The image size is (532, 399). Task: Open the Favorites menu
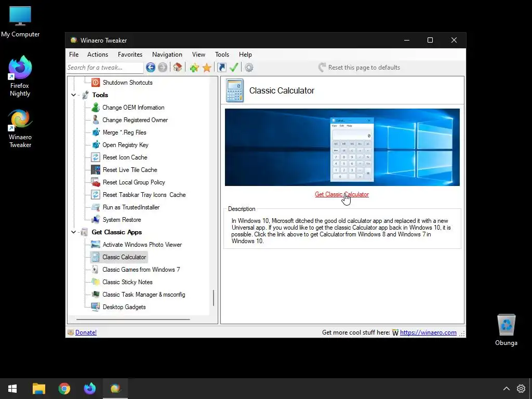[x=130, y=54]
